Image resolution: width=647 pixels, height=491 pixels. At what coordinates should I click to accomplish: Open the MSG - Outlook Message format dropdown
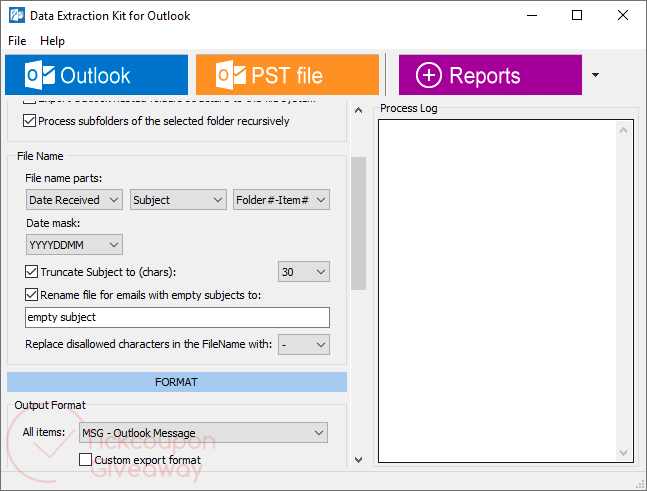203,432
